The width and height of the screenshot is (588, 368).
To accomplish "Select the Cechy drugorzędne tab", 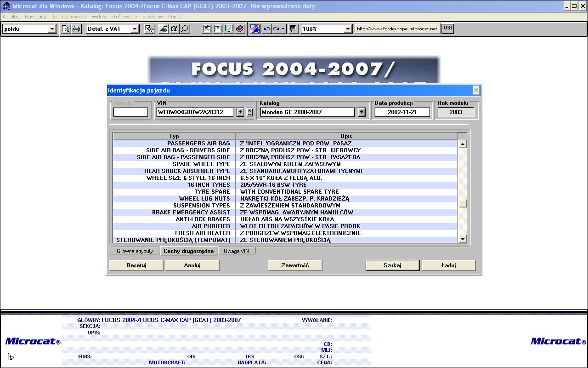I will (x=189, y=251).
